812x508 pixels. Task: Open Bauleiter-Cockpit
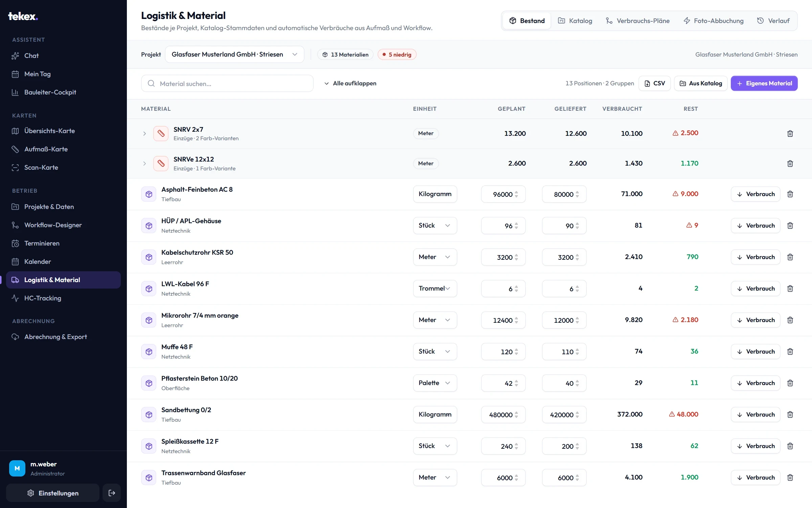click(x=63, y=92)
